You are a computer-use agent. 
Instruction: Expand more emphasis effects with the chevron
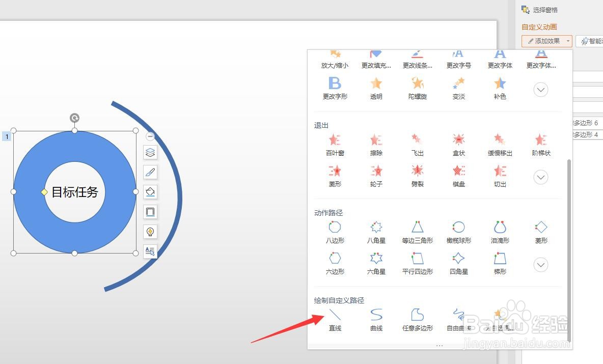(540, 90)
